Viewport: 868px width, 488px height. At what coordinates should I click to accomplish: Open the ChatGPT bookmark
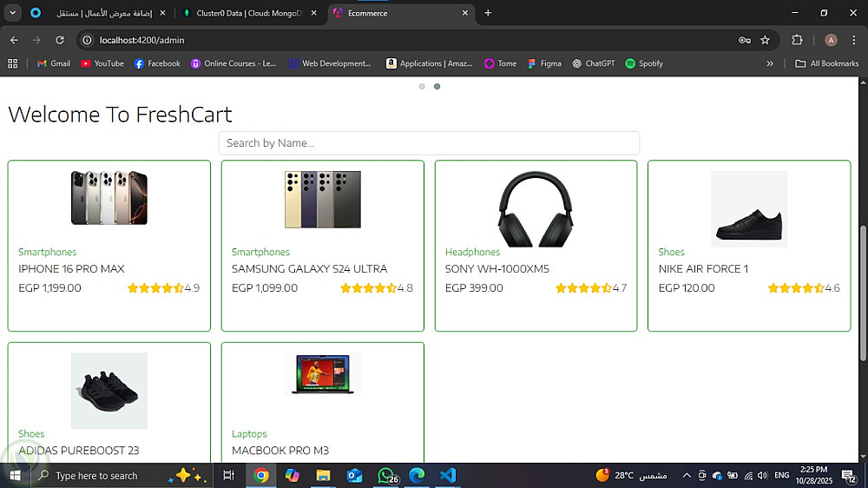594,63
